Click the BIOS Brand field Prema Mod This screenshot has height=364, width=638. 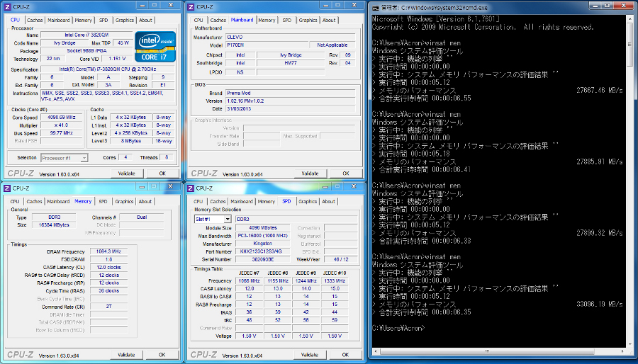[291, 93]
